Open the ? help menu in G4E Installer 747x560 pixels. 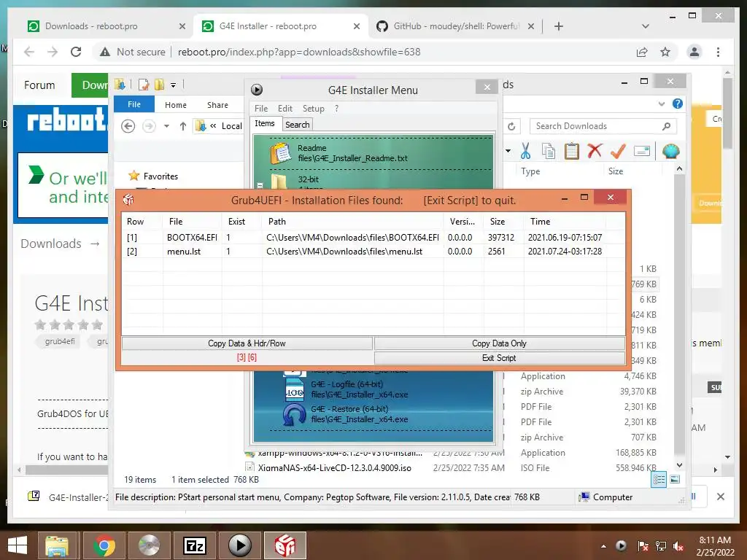[x=336, y=109]
